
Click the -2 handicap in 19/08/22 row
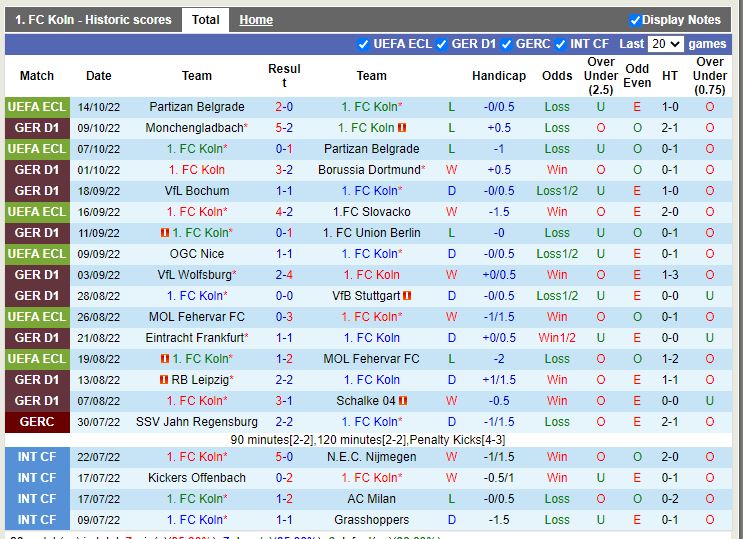[499, 359]
